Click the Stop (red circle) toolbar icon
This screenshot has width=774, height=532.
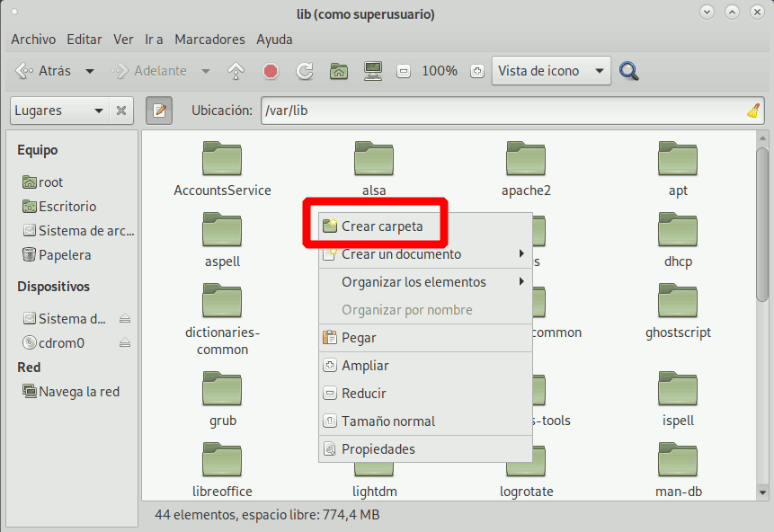(x=271, y=70)
